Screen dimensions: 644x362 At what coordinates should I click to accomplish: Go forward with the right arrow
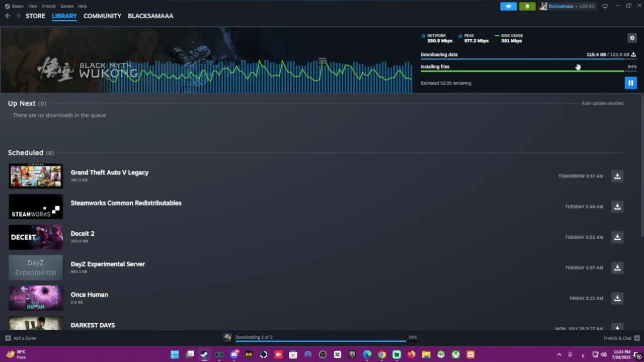18,16
